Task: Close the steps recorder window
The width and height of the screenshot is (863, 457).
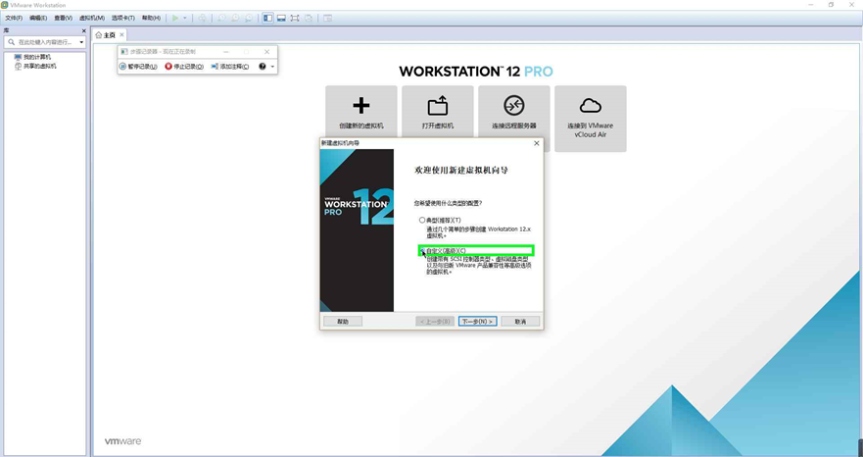Action: [x=267, y=52]
